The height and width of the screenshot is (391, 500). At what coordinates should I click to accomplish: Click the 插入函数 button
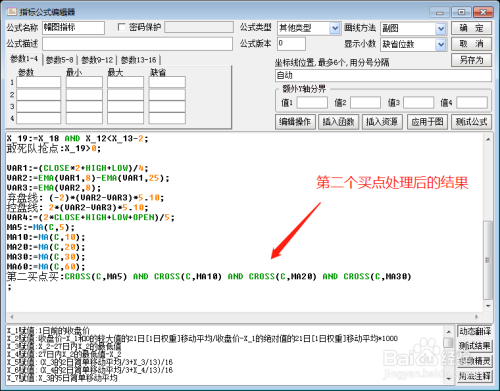[338, 122]
